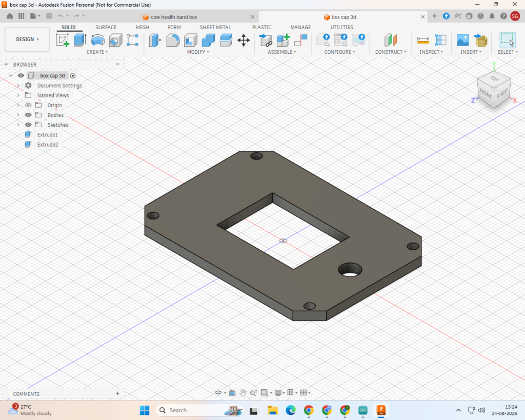525x420 pixels.
Task: Activate box cap 3d component radio button
Action: pyautogui.click(x=73, y=76)
